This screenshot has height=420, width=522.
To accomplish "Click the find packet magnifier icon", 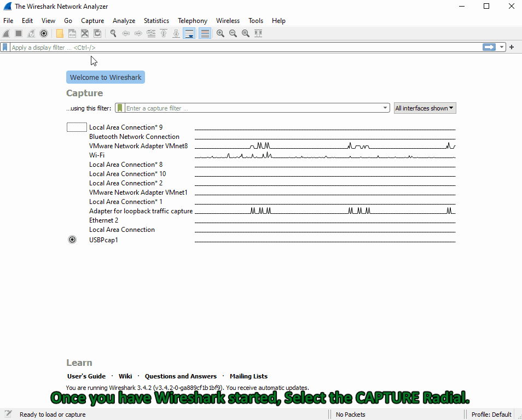I will pos(113,33).
